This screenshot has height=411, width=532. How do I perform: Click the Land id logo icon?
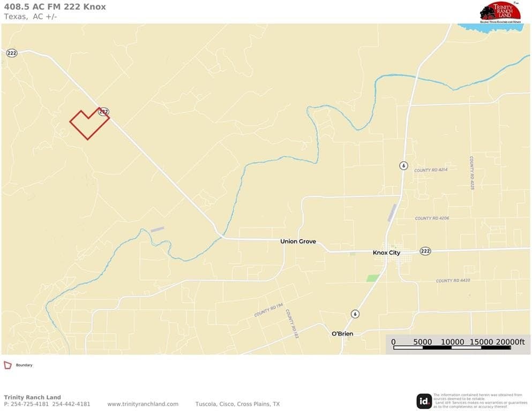(x=424, y=401)
